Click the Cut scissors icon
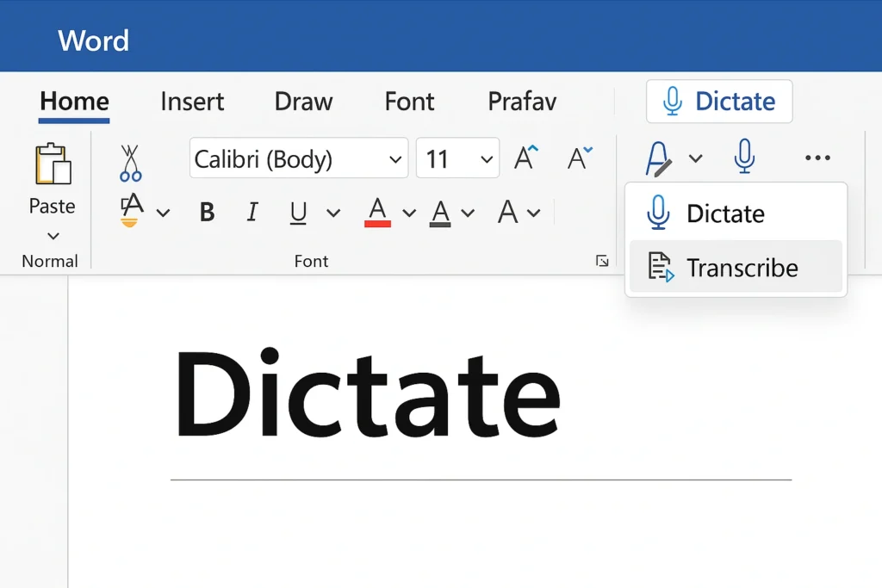Screen dimensions: 882x588 (x=130, y=163)
